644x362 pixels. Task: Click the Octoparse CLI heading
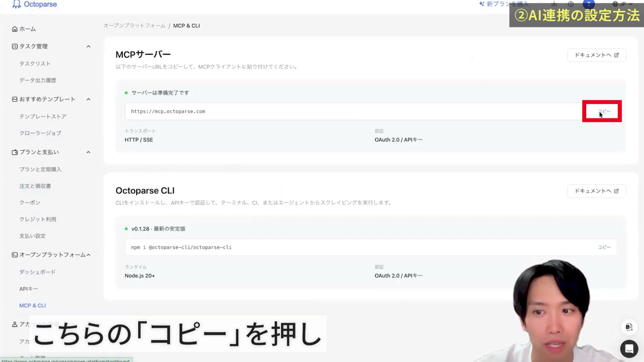coord(145,191)
